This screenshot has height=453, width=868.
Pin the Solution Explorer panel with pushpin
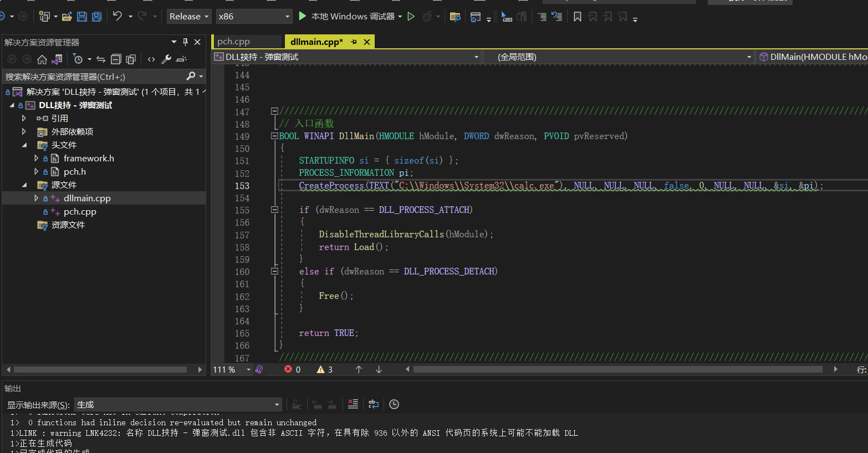[185, 42]
